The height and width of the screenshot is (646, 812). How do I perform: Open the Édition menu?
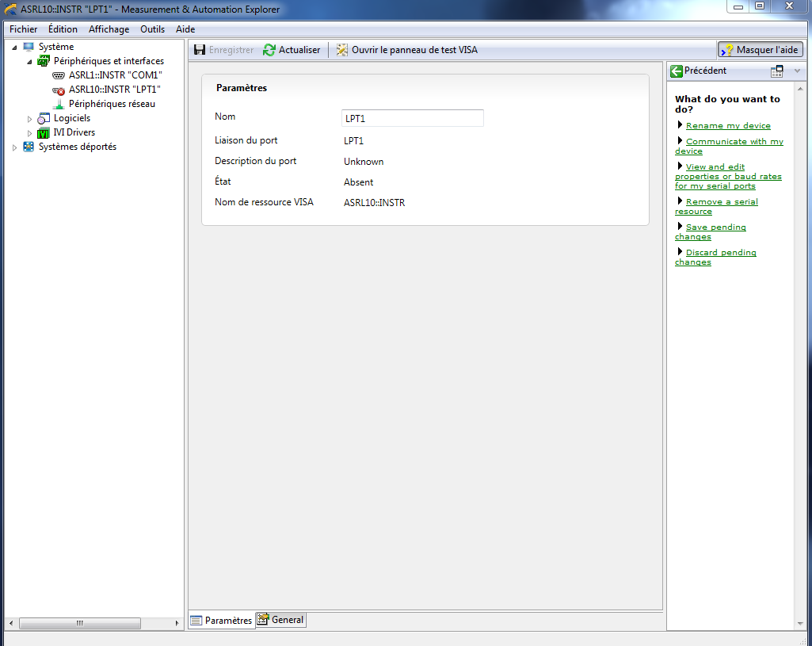click(63, 29)
